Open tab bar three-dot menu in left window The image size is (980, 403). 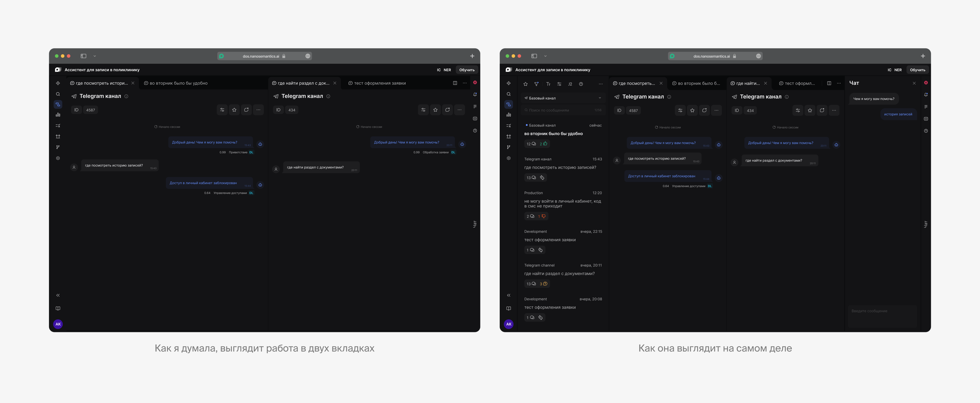[x=465, y=83]
